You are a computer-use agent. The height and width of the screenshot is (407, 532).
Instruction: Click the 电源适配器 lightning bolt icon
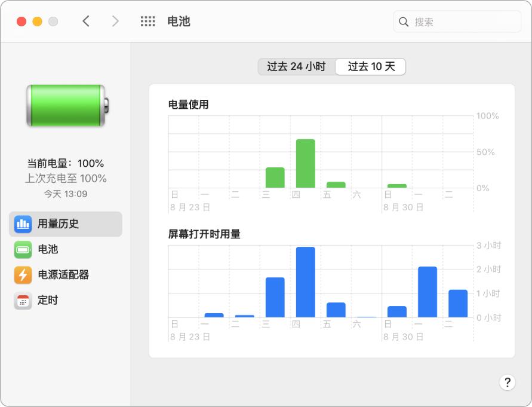pyautogui.click(x=24, y=275)
